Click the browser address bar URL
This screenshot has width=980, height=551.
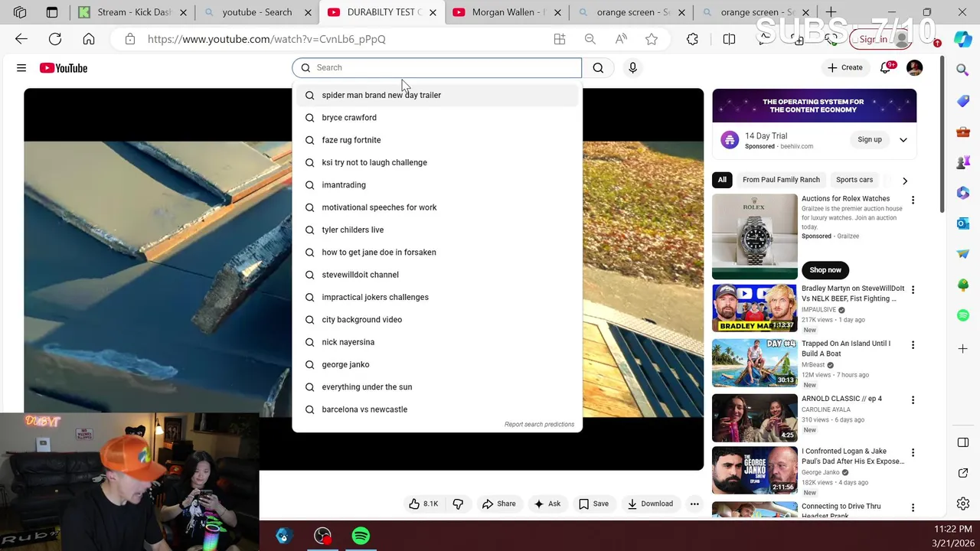266,39
